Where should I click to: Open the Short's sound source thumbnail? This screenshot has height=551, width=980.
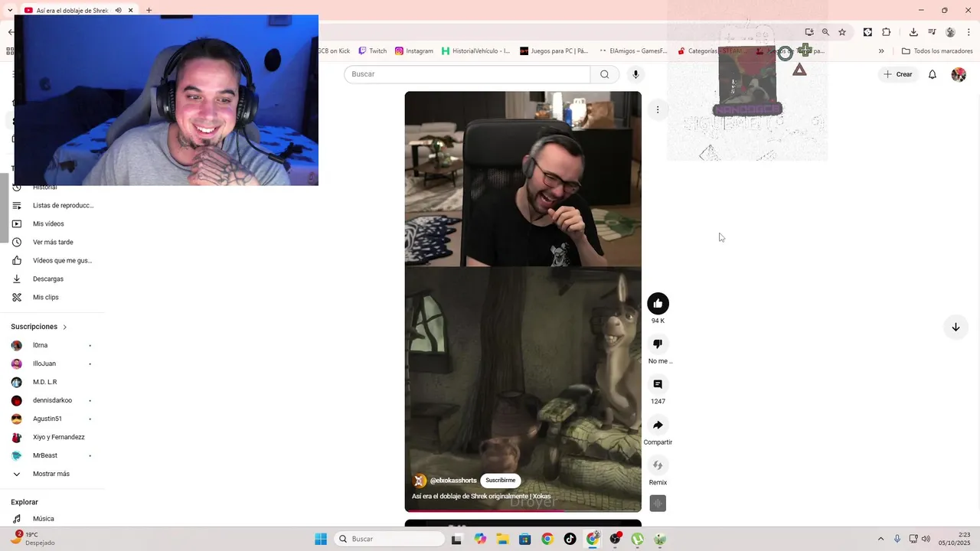(x=658, y=503)
